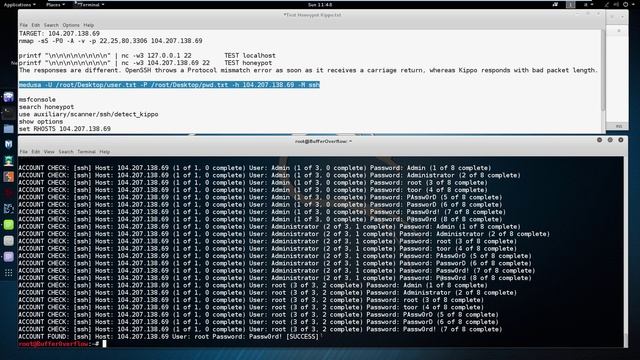
Task: Open the Files folder icon in dock
Action: tap(9, 129)
